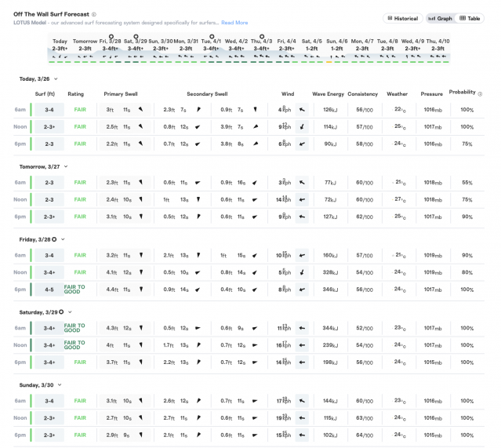
Task: Select Sun, 4/6 in the day strip
Action: pos(337,49)
